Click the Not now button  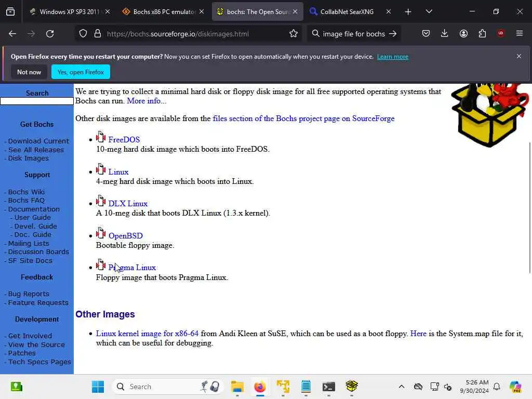pyautogui.click(x=29, y=72)
